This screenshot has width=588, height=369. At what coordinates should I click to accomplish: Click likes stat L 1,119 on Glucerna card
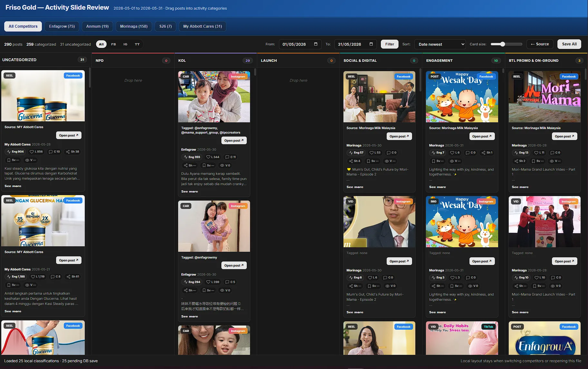38,277
